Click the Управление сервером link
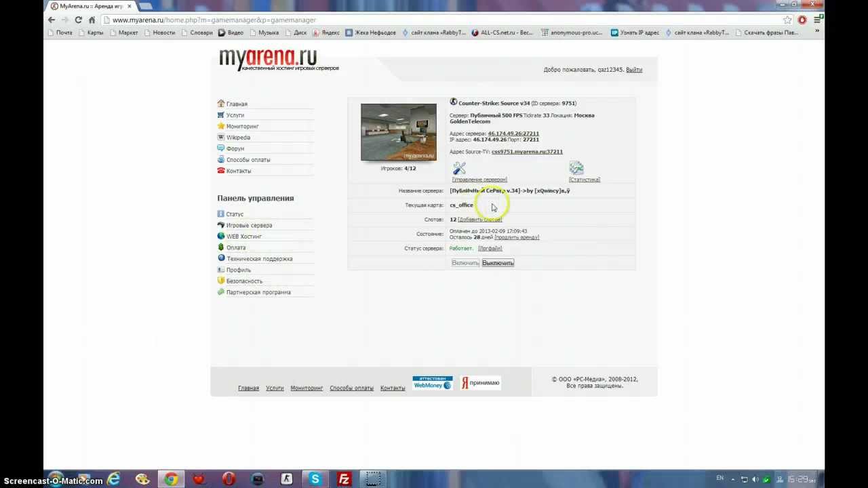The width and height of the screenshot is (868, 488). [479, 180]
